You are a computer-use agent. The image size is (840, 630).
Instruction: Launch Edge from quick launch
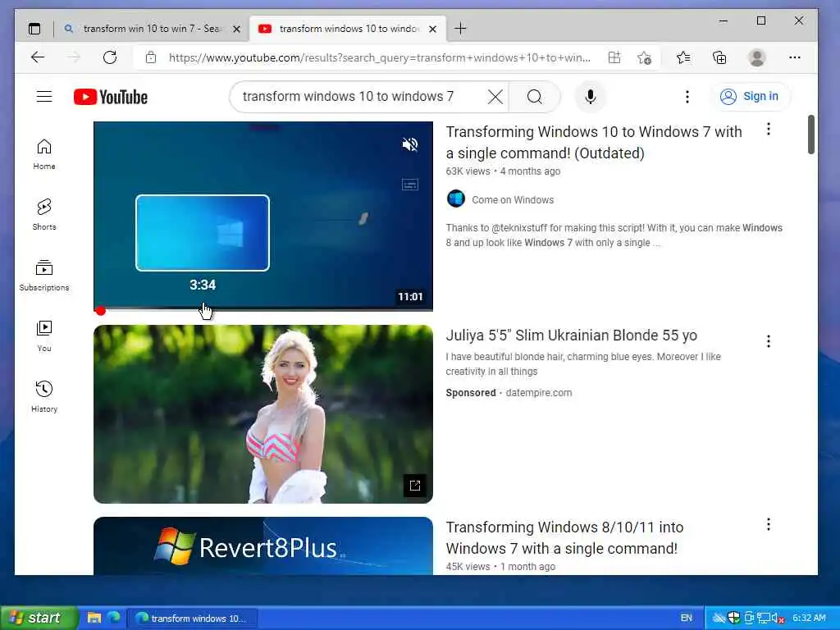click(113, 618)
